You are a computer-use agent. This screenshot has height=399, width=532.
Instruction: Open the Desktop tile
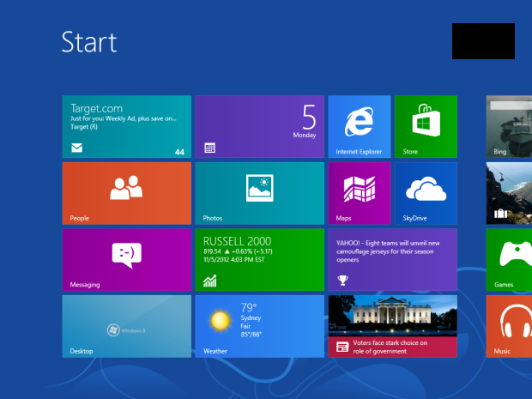click(126, 326)
